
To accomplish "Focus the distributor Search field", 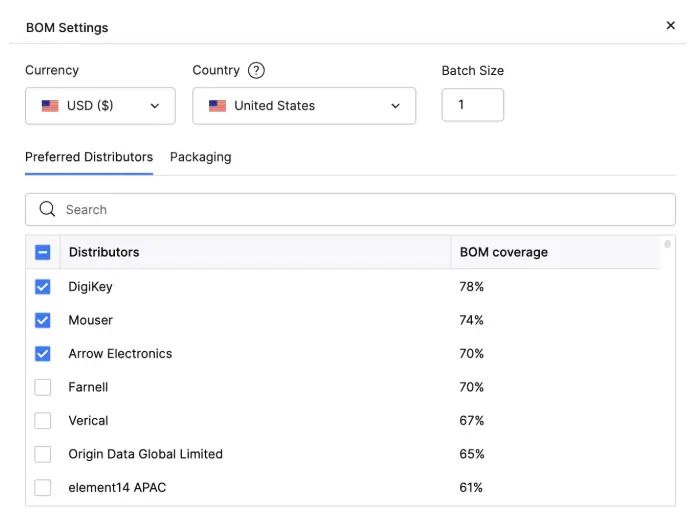I will [x=351, y=209].
